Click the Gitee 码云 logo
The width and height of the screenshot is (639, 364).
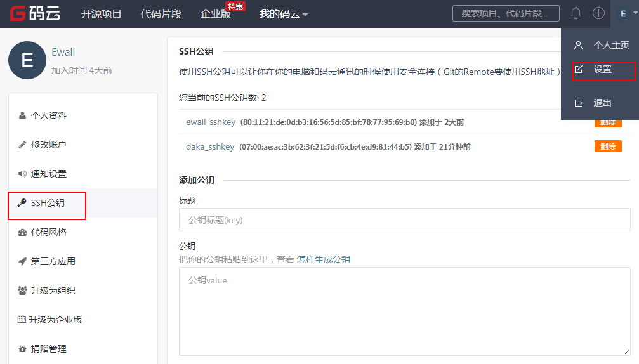[35, 13]
